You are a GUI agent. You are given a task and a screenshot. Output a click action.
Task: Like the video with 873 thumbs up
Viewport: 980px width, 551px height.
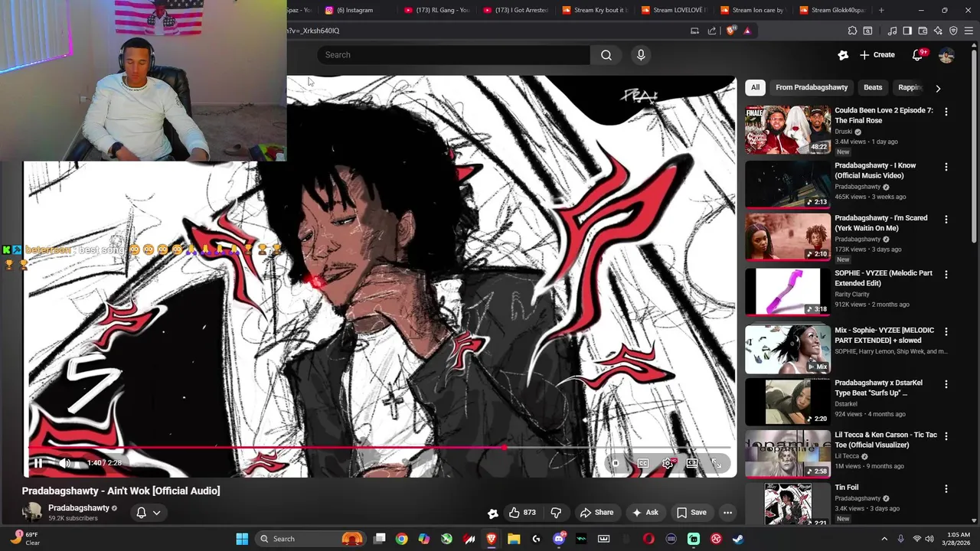tap(522, 513)
